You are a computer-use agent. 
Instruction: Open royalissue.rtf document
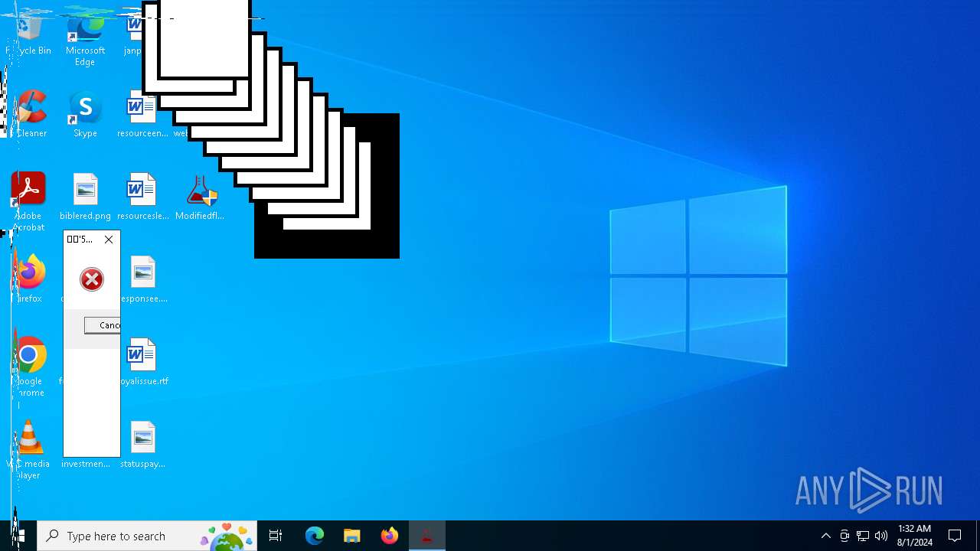tap(143, 363)
